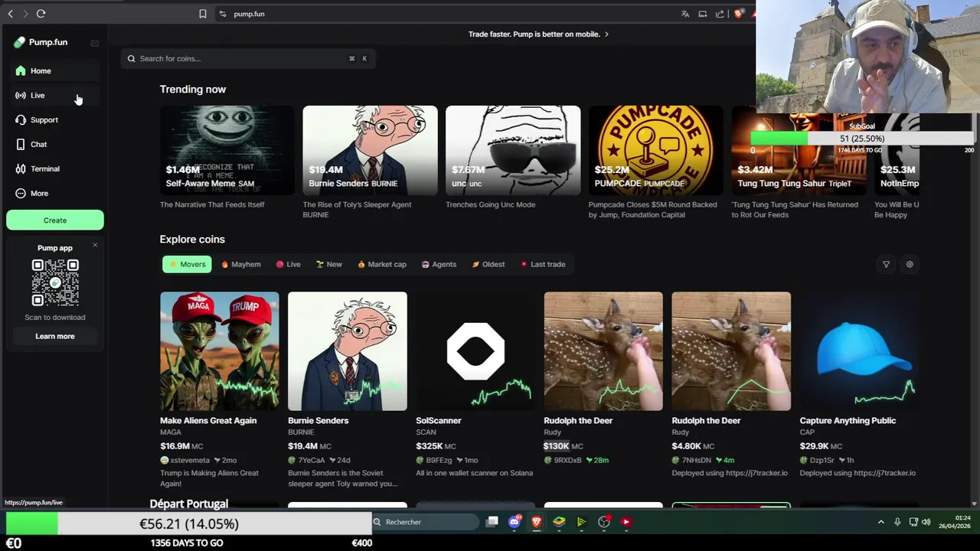Open the Self-Aware Meme trending card
980x551 pixels.
pos(227,150)
